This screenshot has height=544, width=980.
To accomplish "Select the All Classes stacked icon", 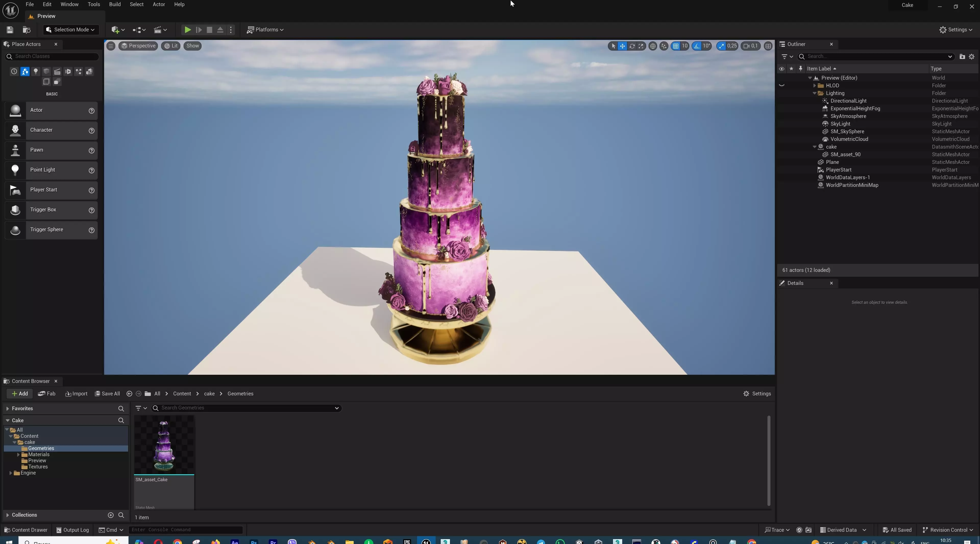I will [x=57, y=82].
